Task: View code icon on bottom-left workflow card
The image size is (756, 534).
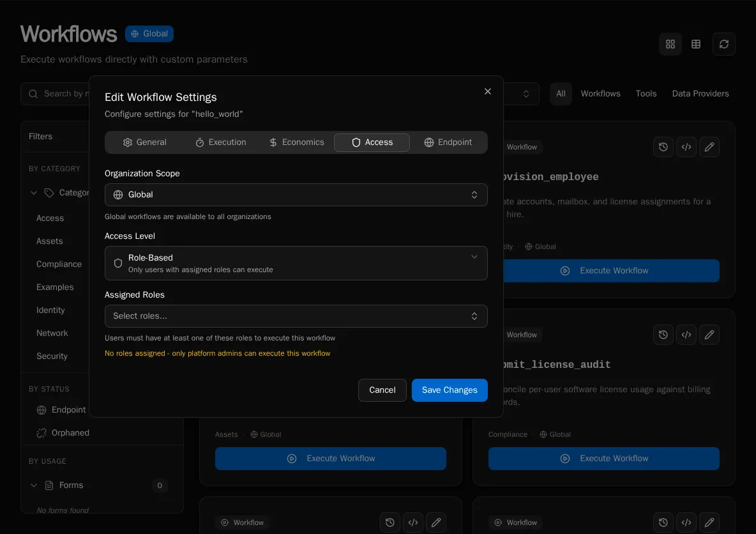Action: click(412, 523)
